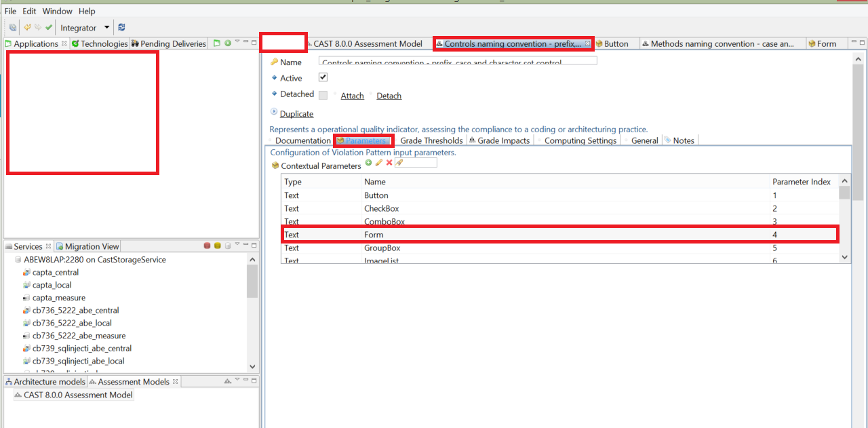Click the Name text field
Screen dimensions: 868x428
tap(458, 61)
